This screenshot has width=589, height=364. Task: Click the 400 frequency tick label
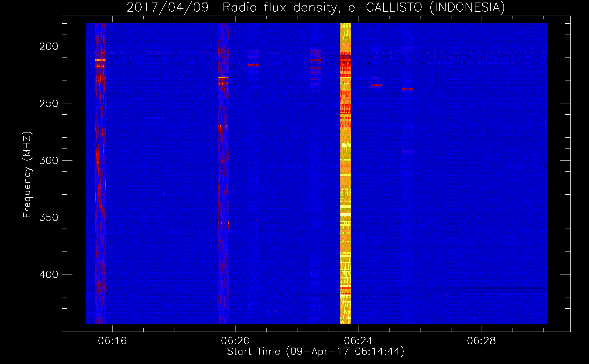49,274
